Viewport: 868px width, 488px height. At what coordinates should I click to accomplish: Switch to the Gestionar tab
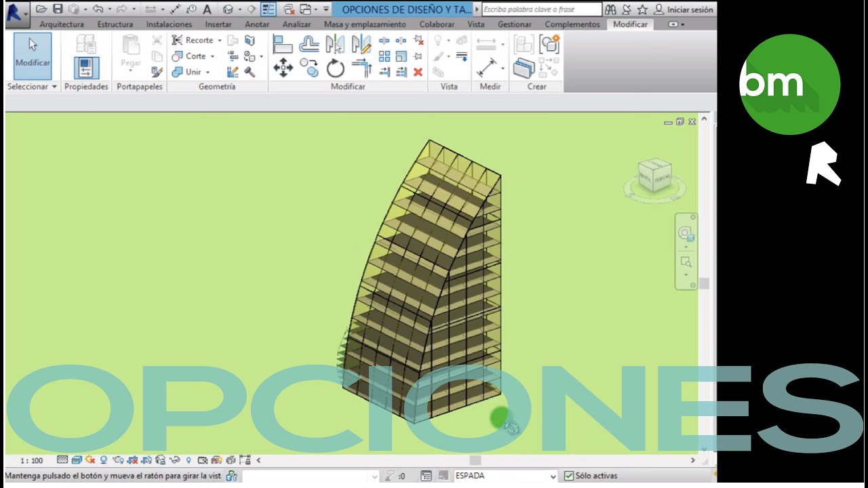point(515,24)
